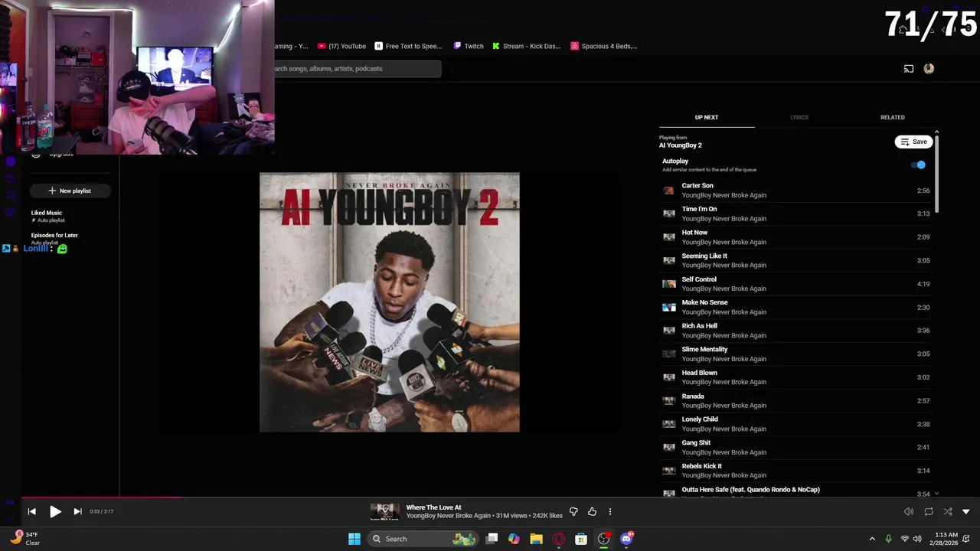Viewport: 980px width, 551px height.
Task: Open the YouTube bookmark
Action: click(x=341, y=46)
